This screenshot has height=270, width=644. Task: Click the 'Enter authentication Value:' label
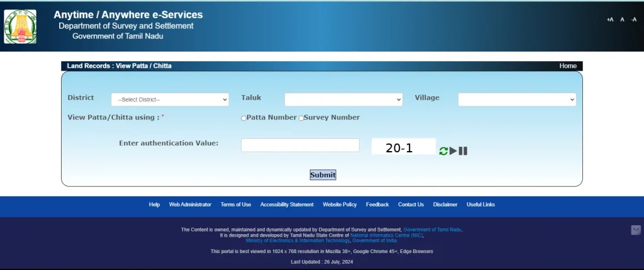pyautogui.click(x=169, y=143)
